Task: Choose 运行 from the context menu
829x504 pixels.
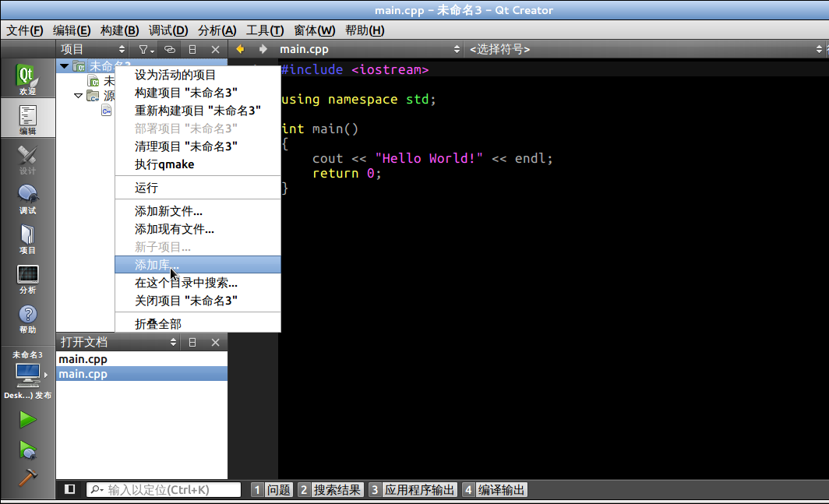Action: [x=198, y=188]
